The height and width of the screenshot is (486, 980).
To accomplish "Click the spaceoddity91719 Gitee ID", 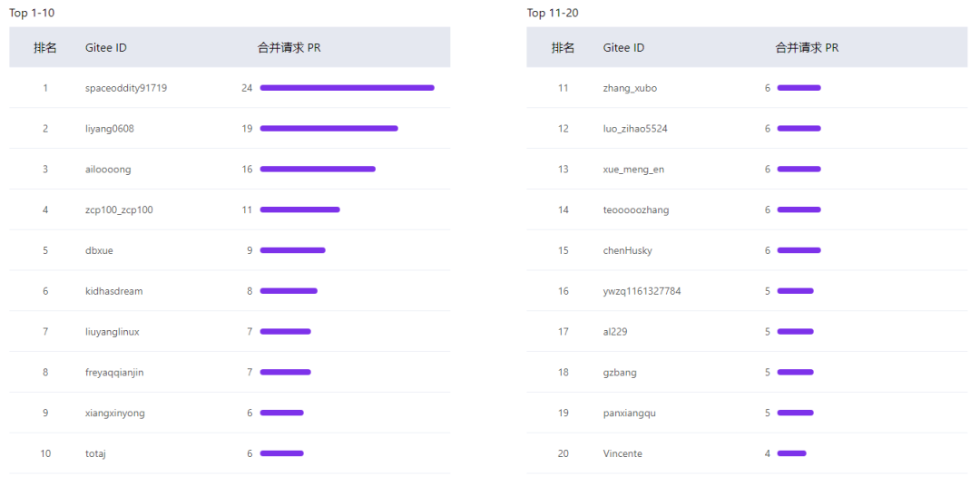I will (126, 88).
